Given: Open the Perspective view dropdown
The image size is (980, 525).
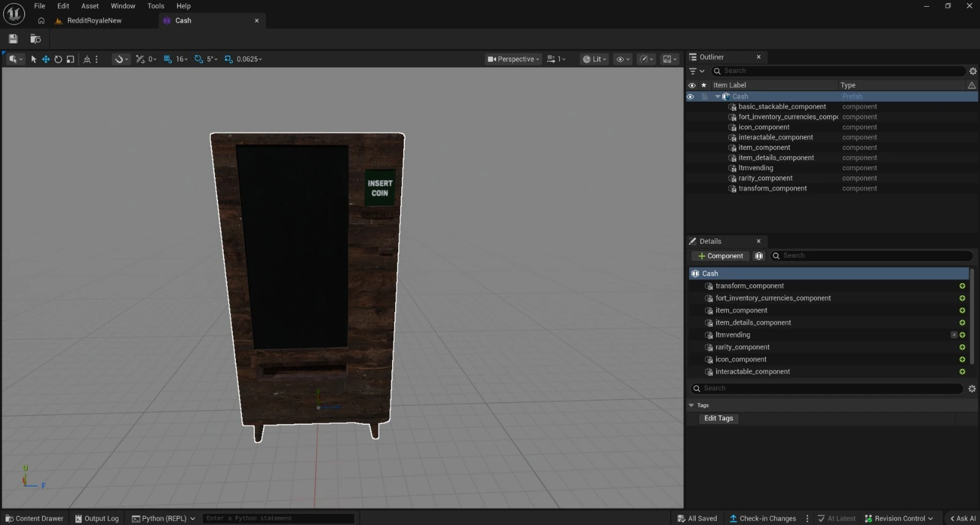Looking at the screenshot, I should pos(513,59).
